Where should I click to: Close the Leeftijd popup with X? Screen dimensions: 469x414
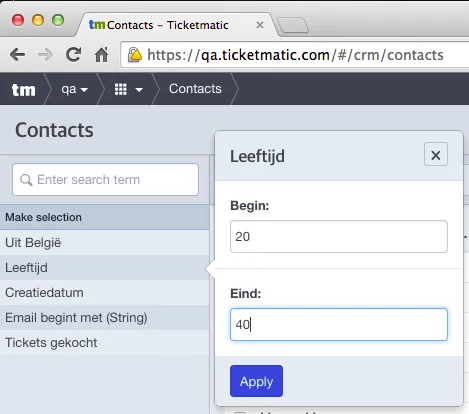pyautogui.click(x=436, y=154)
